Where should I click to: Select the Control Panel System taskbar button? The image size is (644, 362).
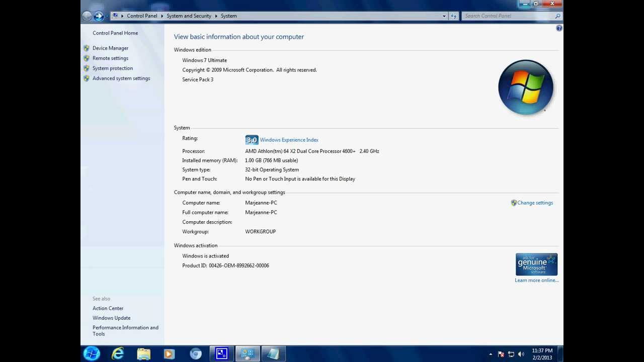point(248,354)
